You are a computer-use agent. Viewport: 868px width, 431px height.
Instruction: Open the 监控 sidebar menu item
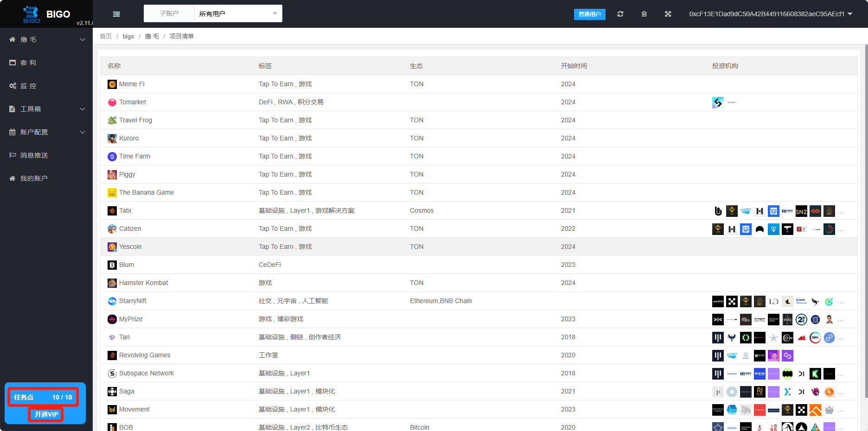pyautogui.click(x=46, y=86)
